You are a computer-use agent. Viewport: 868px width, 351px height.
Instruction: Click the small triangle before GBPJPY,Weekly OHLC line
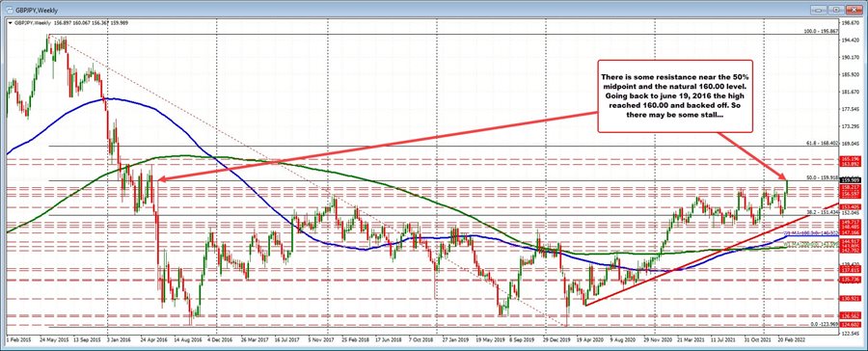(x=10, y=23)
